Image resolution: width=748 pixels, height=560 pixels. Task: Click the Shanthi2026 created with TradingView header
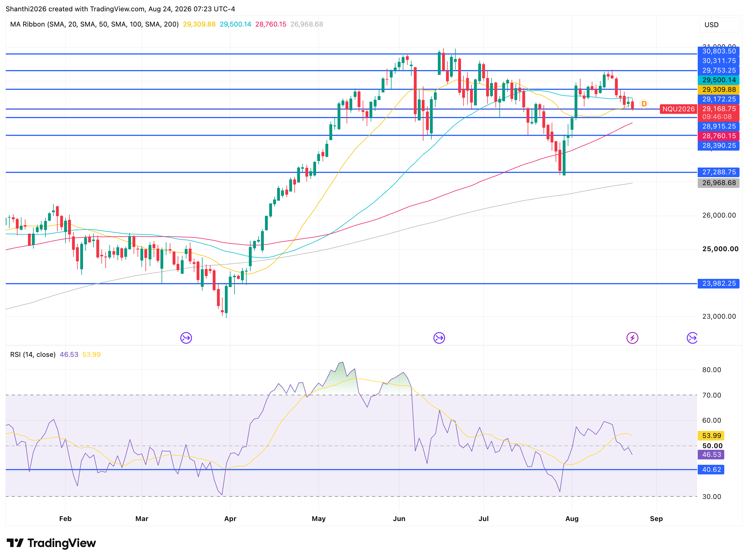(x=120, y=9)
